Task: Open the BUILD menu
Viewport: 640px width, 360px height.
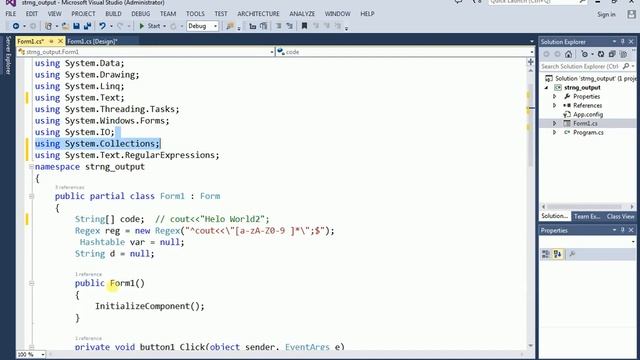Action: (x=113, y=13)
